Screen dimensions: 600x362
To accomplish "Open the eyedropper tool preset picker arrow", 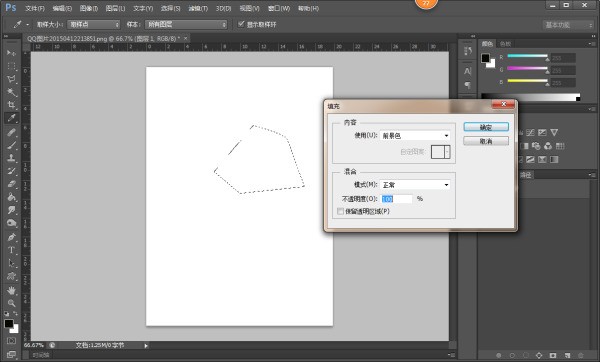I will [28, 24].
